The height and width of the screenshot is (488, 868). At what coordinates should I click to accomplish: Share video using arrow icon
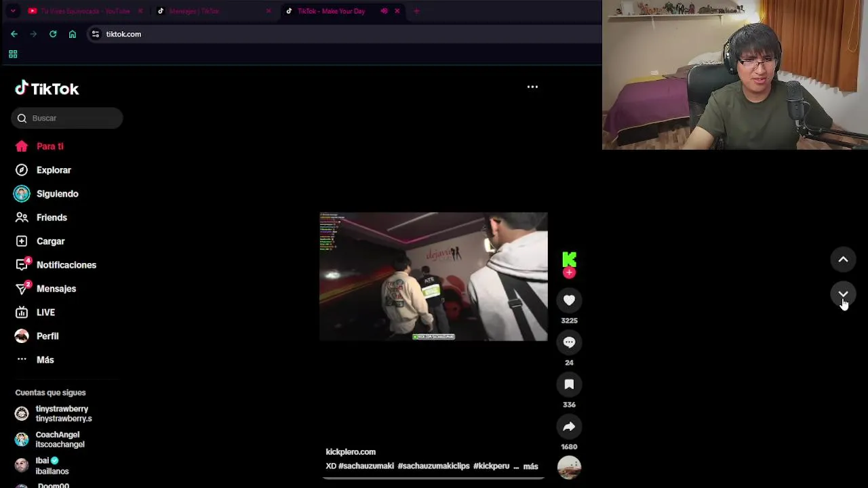point(569,426)
